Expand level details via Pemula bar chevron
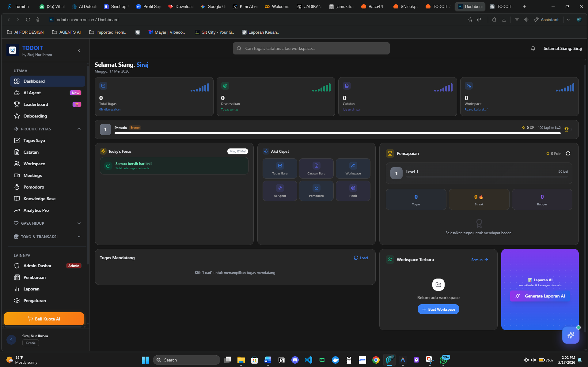588x367 pixels. [x=571, y=129]
